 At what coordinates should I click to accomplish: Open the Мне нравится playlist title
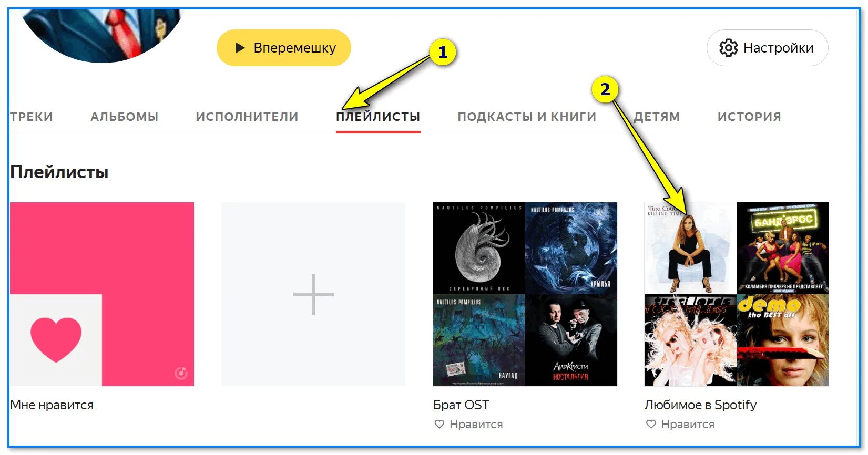point(52,405)
